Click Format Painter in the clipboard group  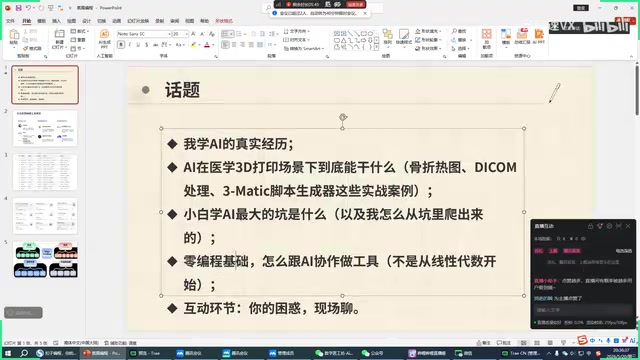click(32, 48)
